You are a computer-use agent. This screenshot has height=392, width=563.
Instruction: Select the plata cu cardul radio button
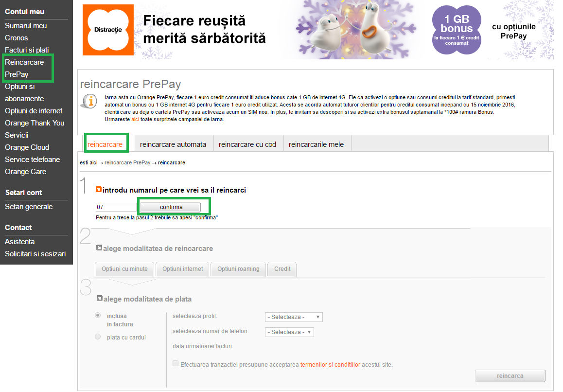coord(98,337)
